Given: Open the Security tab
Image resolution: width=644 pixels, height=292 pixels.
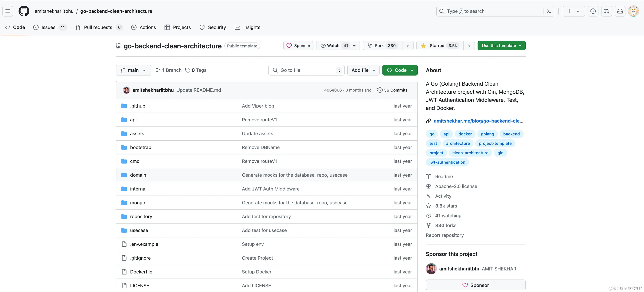Looking at the screenshot, I should pos(213,27).
